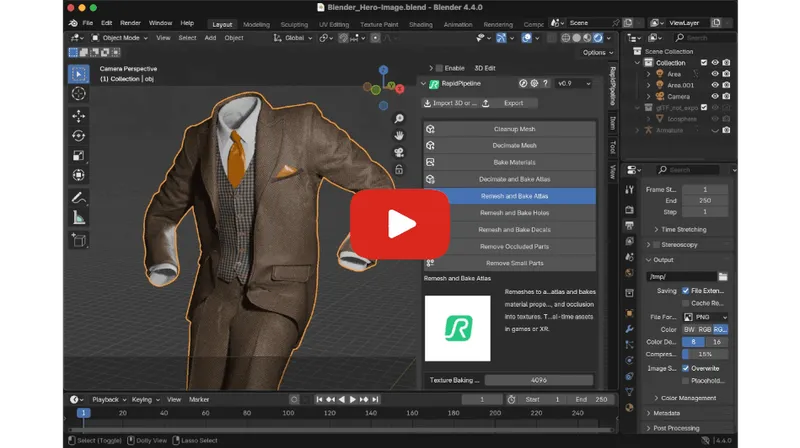Click the lock camera to view icon
This screenshot has height=448, width=800.
coord(399,169)
